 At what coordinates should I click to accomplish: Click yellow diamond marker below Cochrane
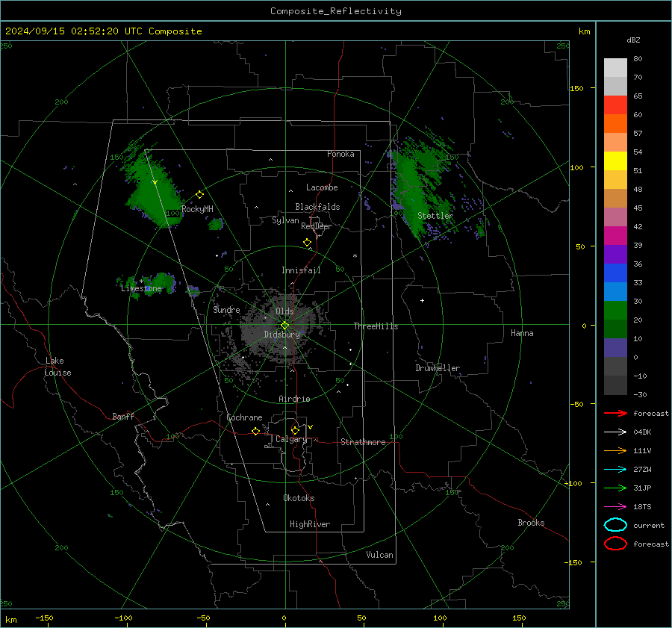click(255, 432)
